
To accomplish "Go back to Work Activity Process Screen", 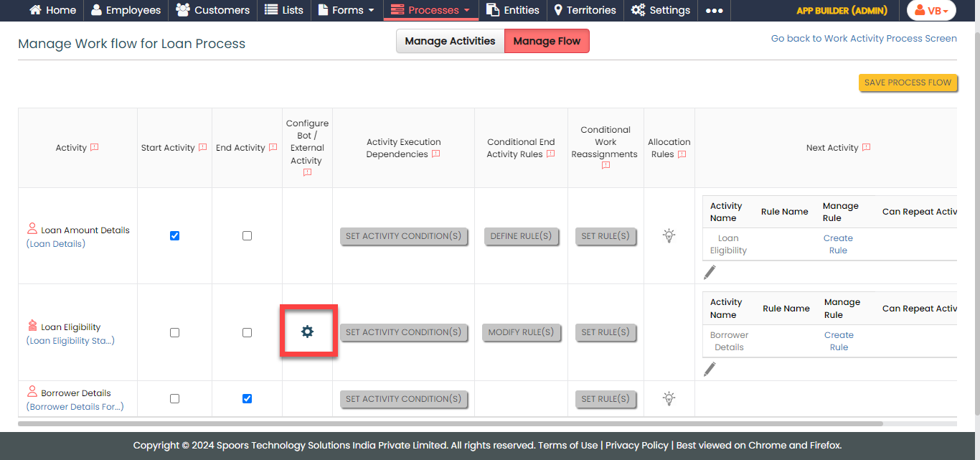I will 863,39.
